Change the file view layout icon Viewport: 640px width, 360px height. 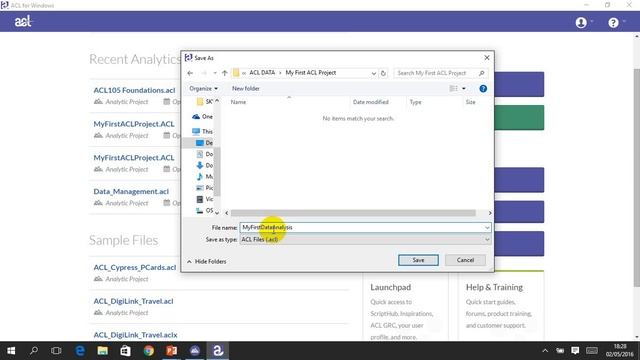(x=453, y=89)
